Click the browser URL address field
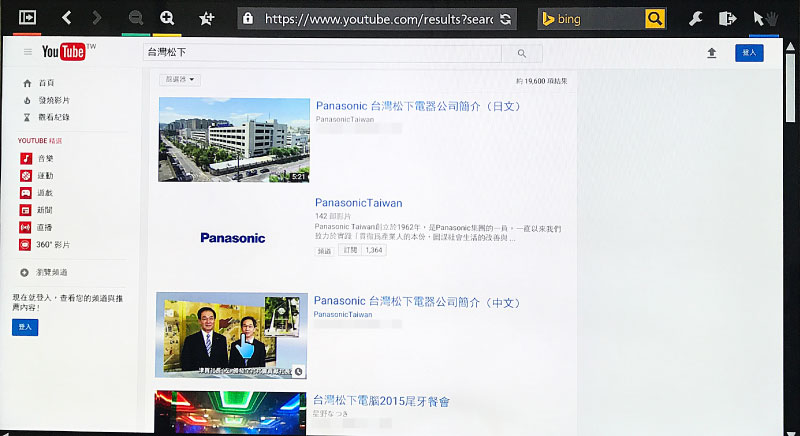The image size is (800, 436). (378, 19)
